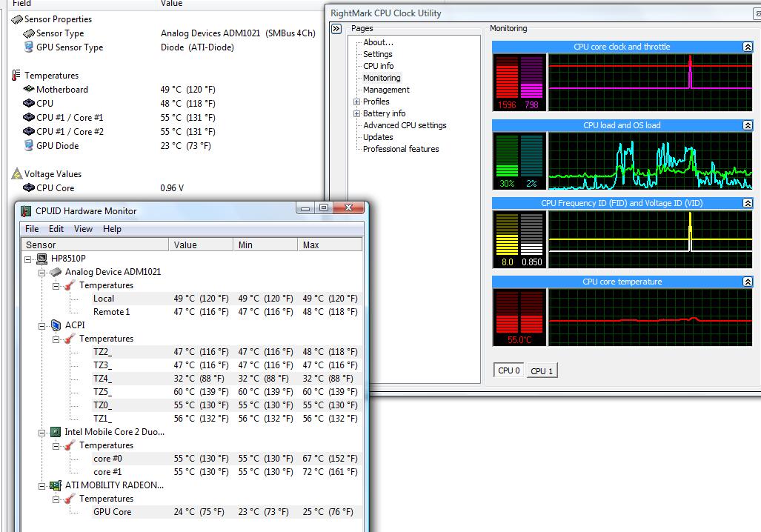Click thermometer icon under Analog Device ADM1021

tap(70, 285)
